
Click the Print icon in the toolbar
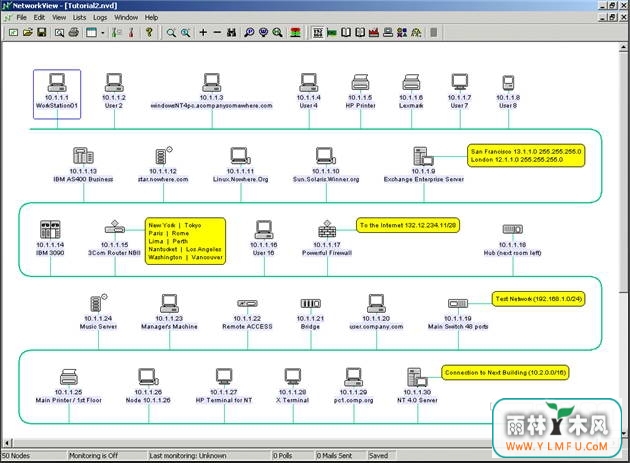[x=74, y=33]
